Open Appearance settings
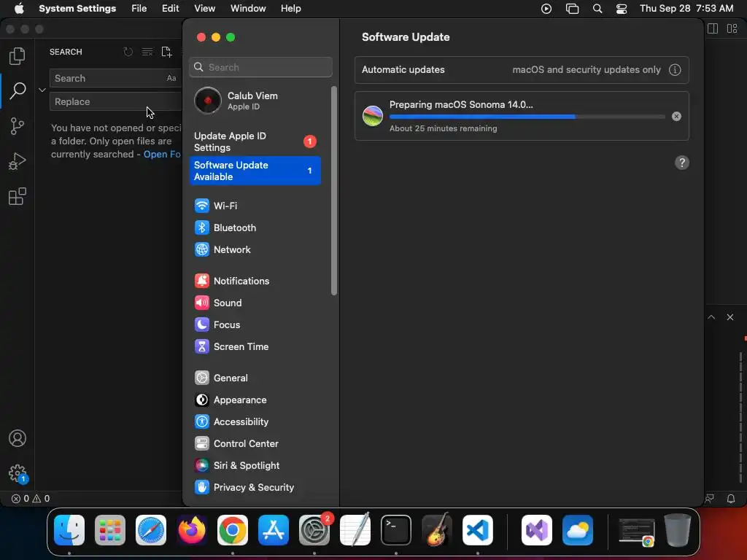 point(255,400)
